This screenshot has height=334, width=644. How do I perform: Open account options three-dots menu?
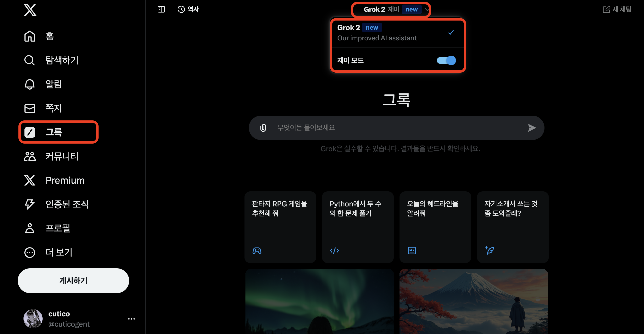tap(132, 319)
